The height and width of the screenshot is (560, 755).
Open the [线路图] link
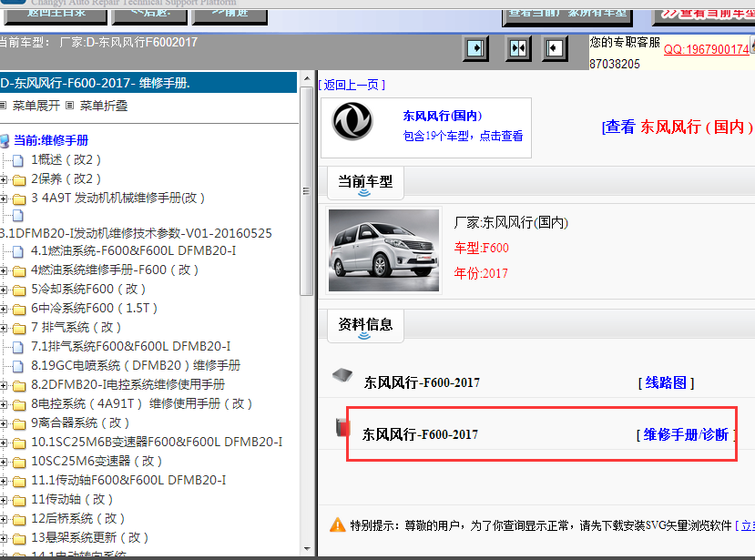(666, 382)
